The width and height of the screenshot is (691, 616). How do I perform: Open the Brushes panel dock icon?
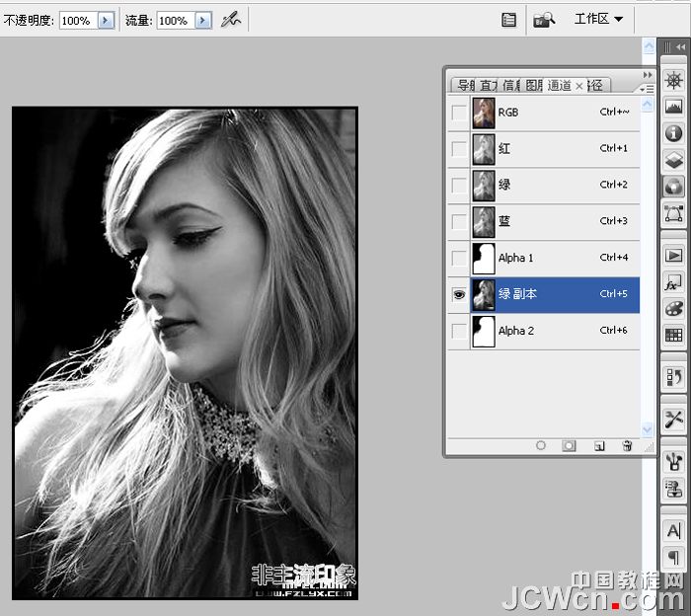[674, 462]
